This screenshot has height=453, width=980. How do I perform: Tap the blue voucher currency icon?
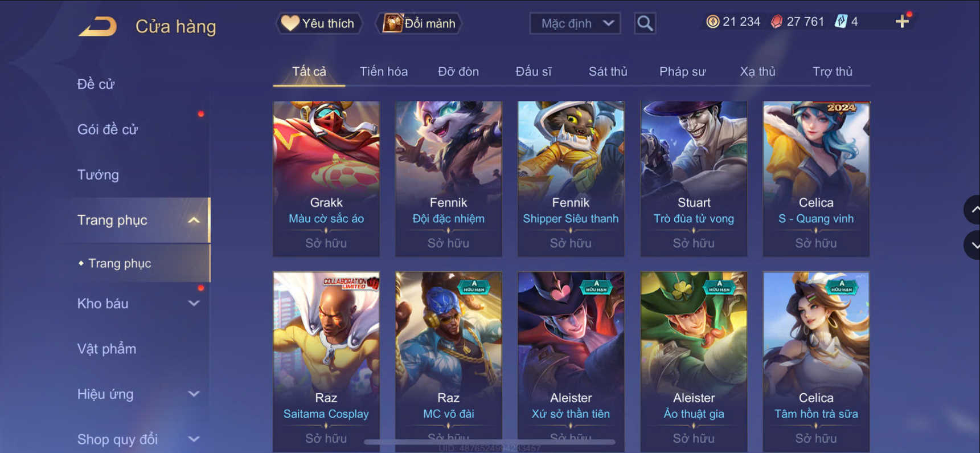pyautogui.click(x=840, y=22)
